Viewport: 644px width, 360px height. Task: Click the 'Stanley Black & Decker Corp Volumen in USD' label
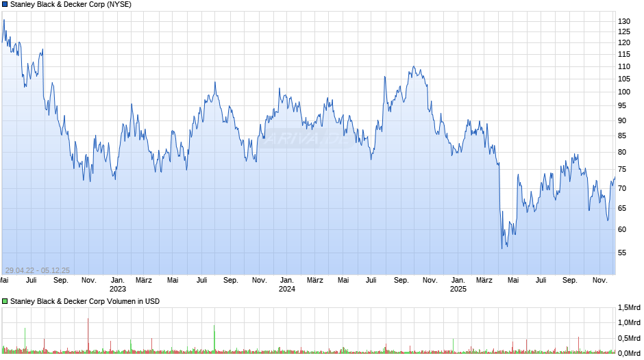(x=84, y=301)
